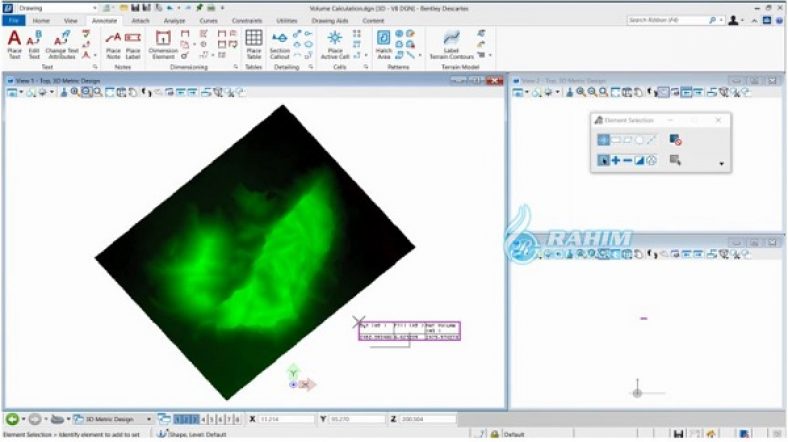Switch to the Home ribbon tab

click(41, 21)
